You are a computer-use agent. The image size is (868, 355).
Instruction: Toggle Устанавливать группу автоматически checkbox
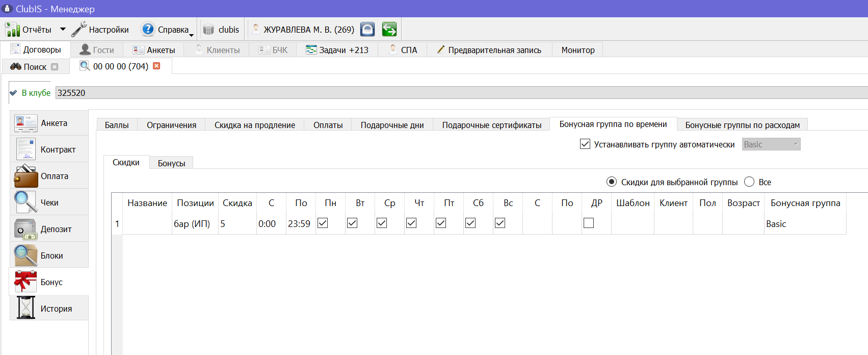585,144
